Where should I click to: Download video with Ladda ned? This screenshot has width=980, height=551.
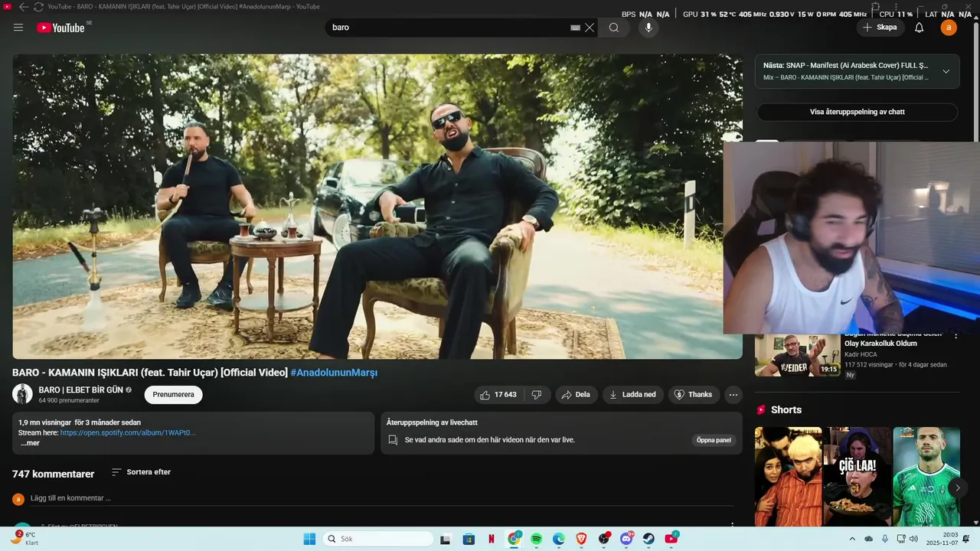coord(632,395)
